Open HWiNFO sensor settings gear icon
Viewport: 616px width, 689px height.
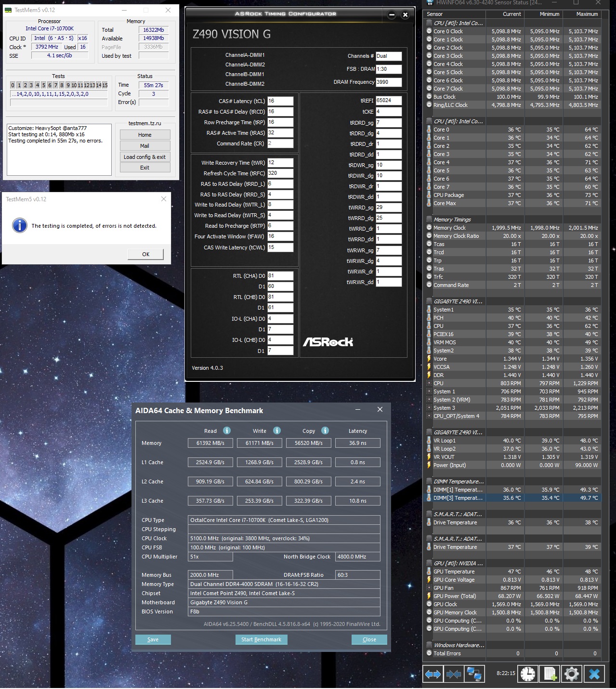572,674
